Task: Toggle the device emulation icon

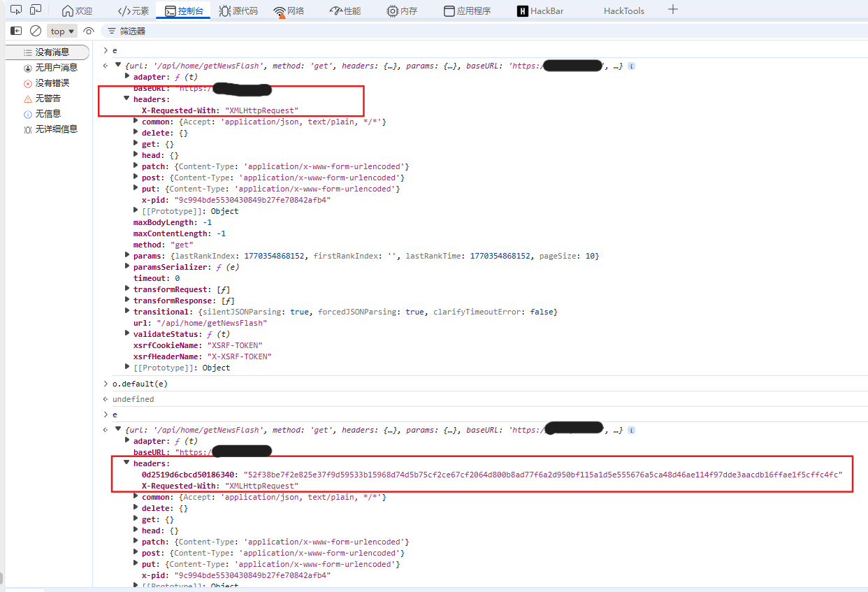Action: pyautogui.click(x=36, y=10)
